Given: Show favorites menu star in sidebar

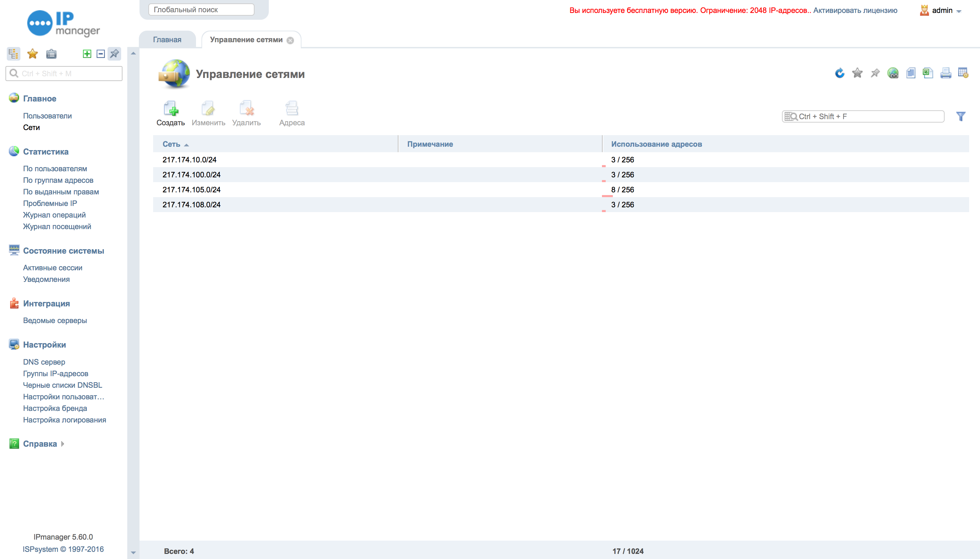Looking at the screenshot, I should [x=33, y=54].
